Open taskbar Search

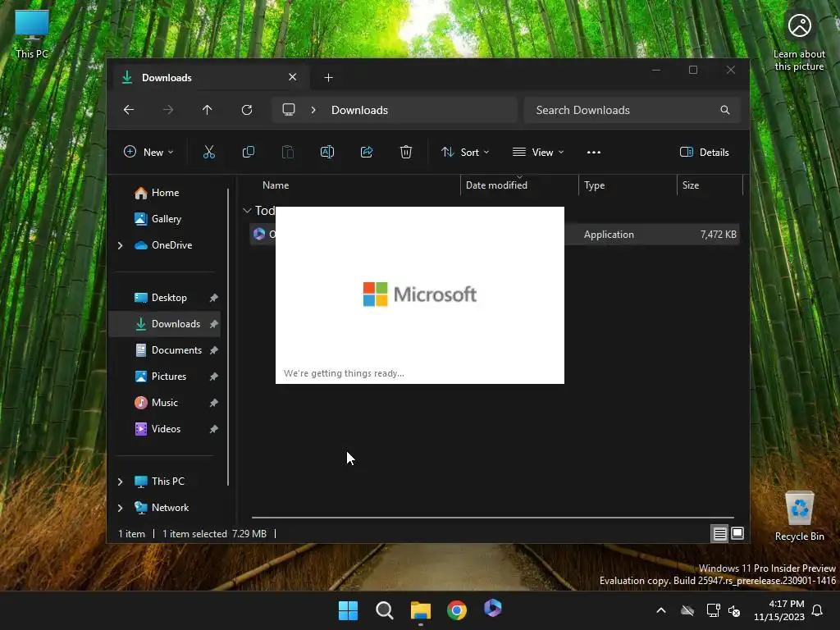384,610
